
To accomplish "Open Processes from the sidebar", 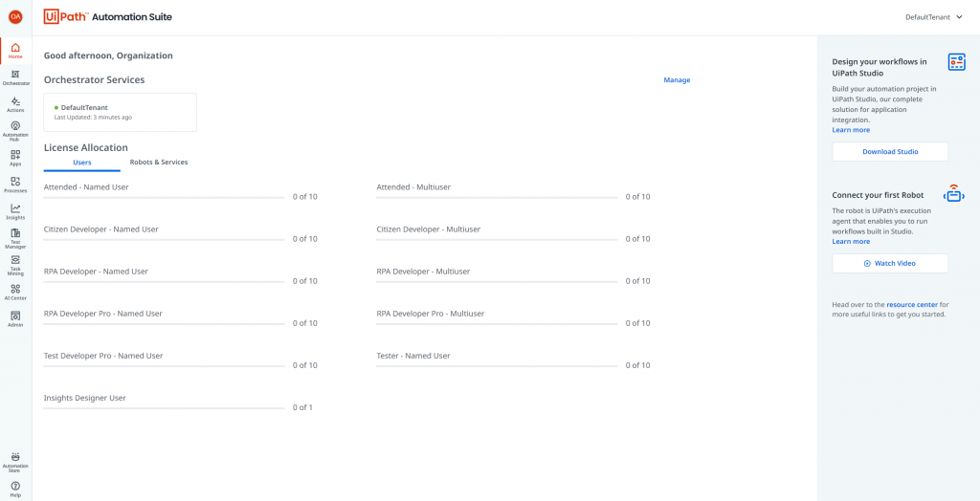I will [15, 185].
